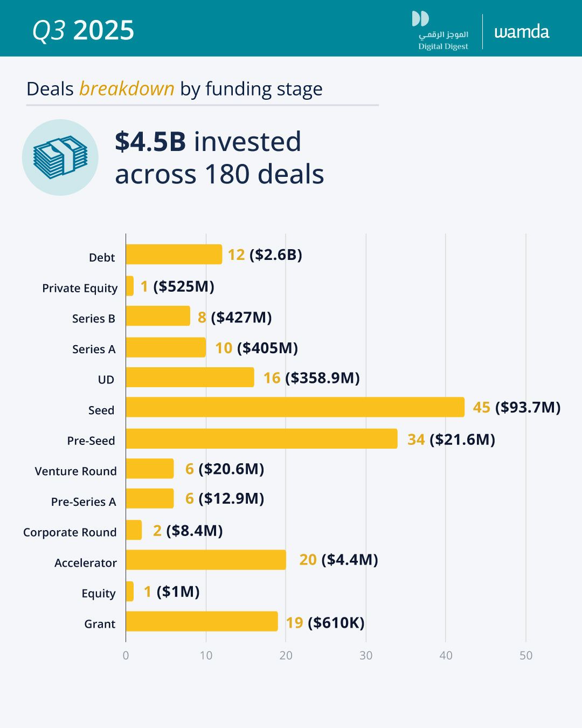Click the Grant bar
The image size is (582, 728).
pyautogui.click(x=202, y=621)
